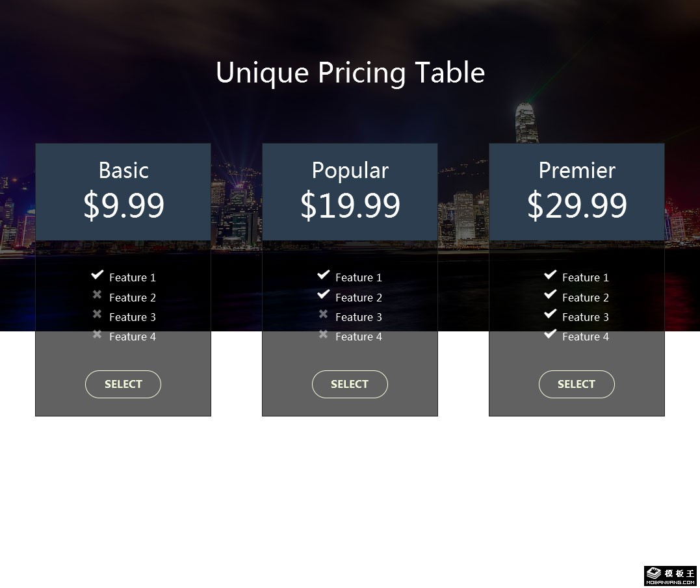Click the checkmark icon beside Basic Feature 1
This screenshot has width=700, height=588.
tap(97, 275)
